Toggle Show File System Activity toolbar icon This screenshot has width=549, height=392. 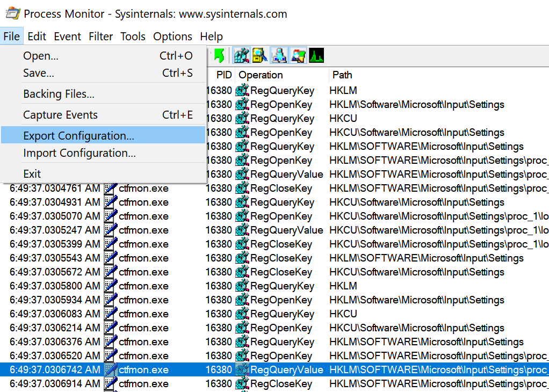click(x=260, y=55)
